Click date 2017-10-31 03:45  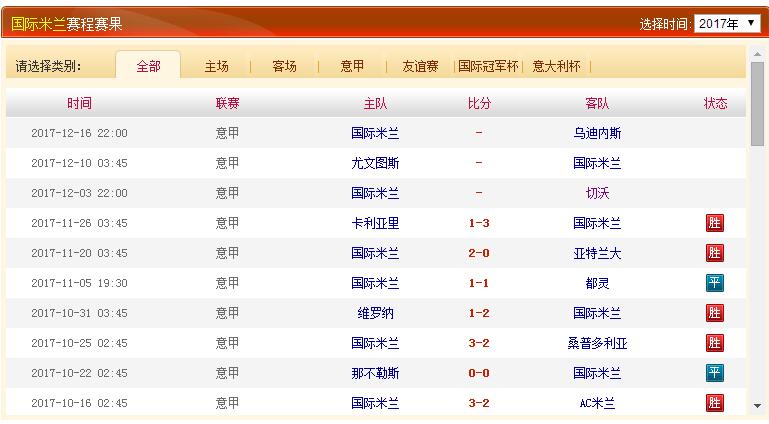(79, 313)
